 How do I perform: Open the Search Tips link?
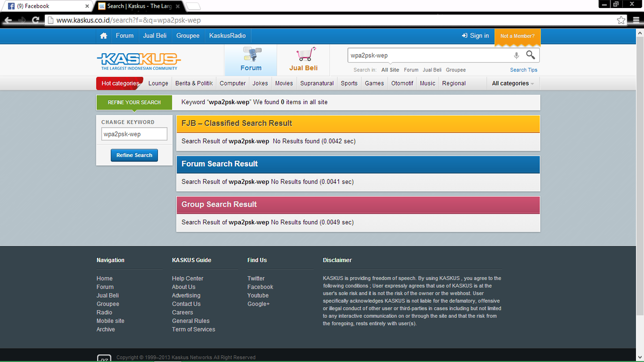tap(524, 70)
